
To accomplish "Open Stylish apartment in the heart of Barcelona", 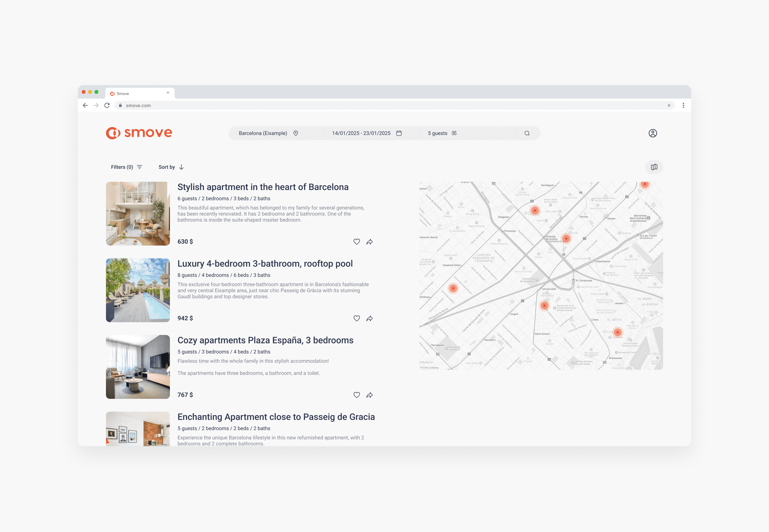I will point(263,187).
